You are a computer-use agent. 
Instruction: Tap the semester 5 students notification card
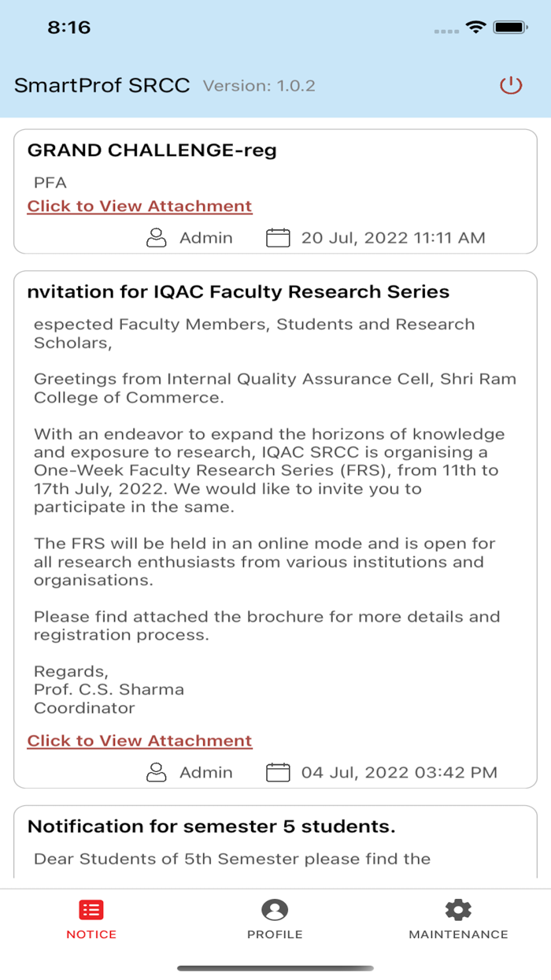point(275,835)
